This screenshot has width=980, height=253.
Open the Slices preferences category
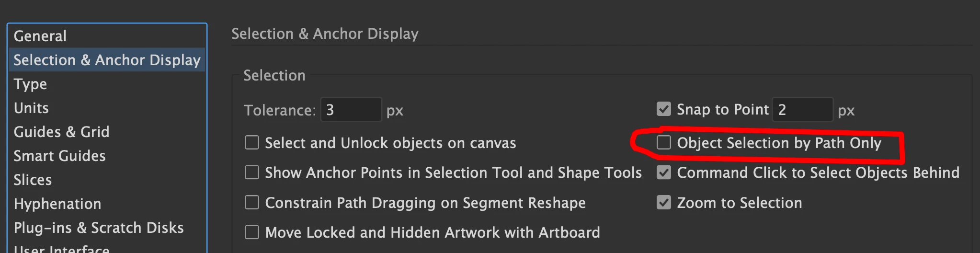(x=33, y=180)
